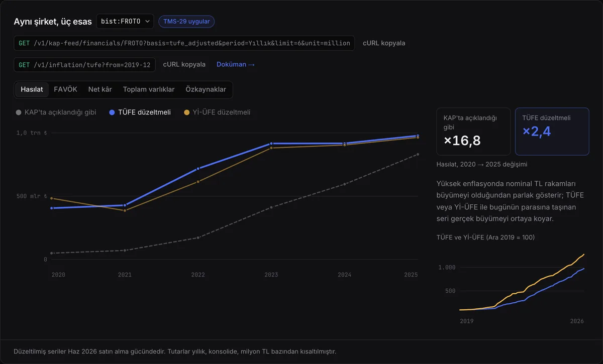Select the Hasılat tab
This screenshot has height=364, width=603.
point(32,89)
